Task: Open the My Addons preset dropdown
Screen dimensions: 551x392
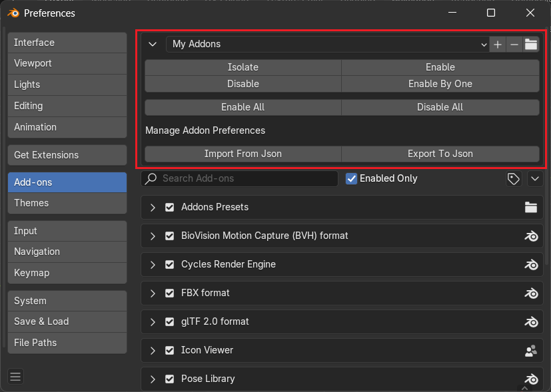Action: tap(326, 45)
